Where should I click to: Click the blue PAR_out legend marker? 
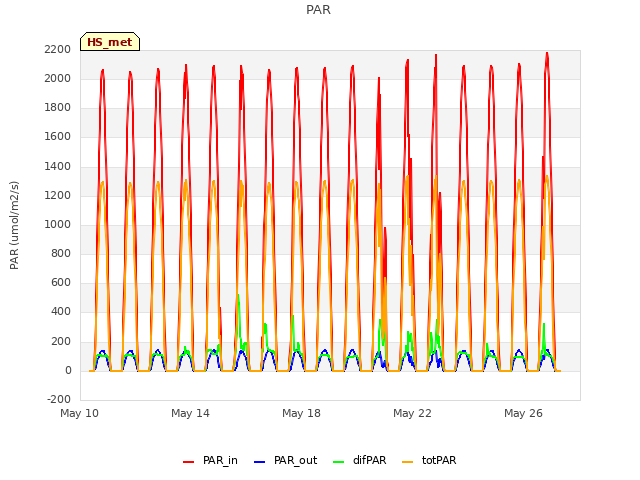click(x=260, y=462)
